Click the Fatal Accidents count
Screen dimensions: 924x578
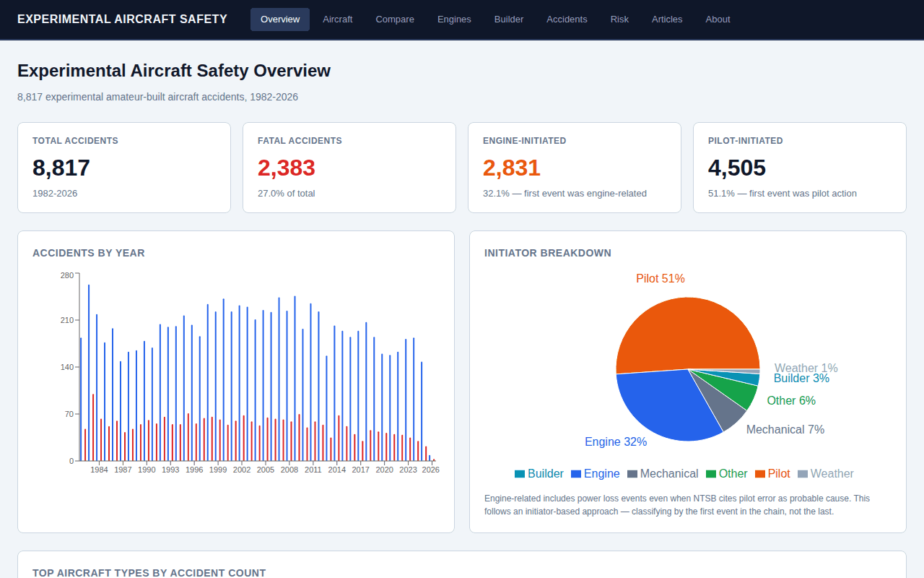[287, 167]
